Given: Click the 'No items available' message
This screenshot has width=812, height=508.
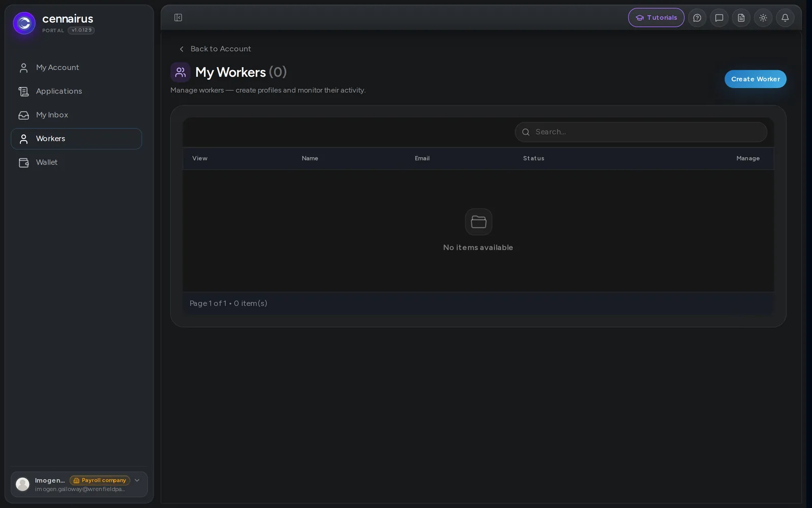Looking at the screenshot, I should pyautogui.click(x=478, y=248).
